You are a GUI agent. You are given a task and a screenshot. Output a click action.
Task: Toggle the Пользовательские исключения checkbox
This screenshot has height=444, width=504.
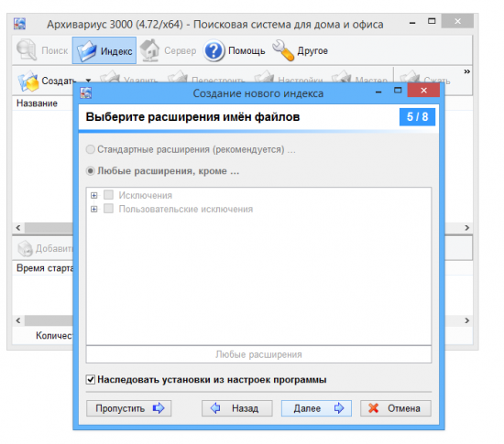tap(108, 209)
